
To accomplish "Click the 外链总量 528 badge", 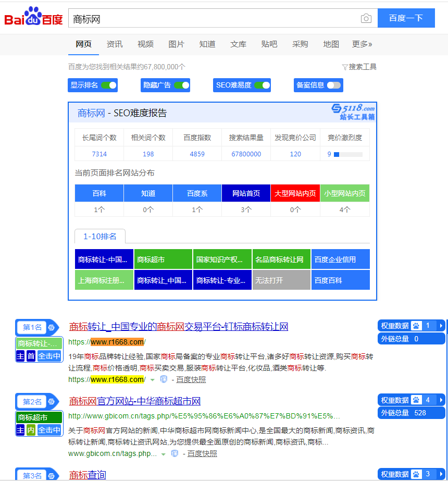I will pyautogui.click(x=411, y=413).
